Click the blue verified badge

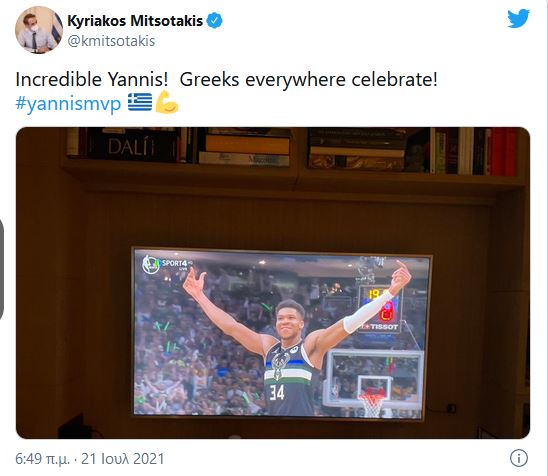coord(214,21)
